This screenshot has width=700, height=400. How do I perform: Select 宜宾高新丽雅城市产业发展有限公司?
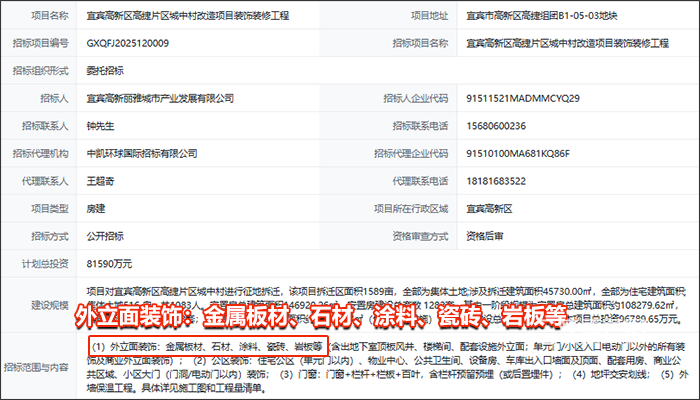tap(160, 98)
